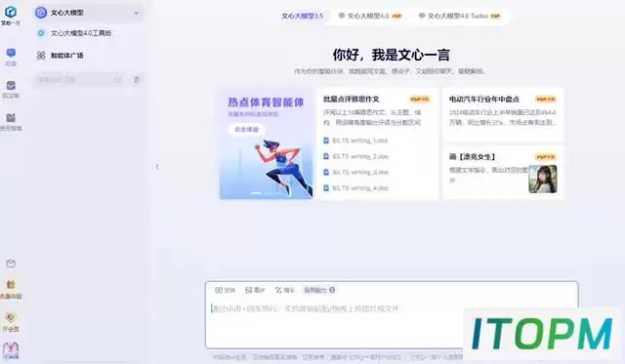Image resolution: width=625 pixels, height=364 pixels.
Task: Click the mail envelope icon in sidebar
Action: coord(11,263)
